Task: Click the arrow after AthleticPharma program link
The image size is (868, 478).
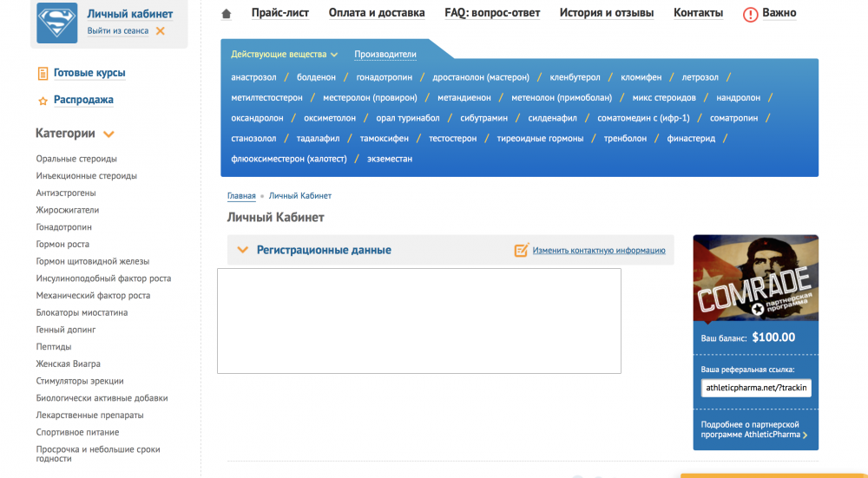Action: [x=806, y=435]
